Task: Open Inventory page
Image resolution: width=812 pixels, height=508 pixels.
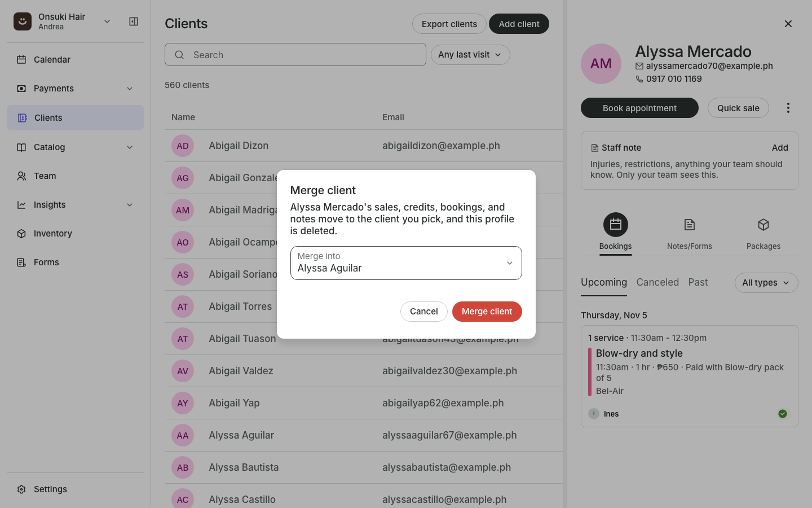Action: [x=75, y=234]
